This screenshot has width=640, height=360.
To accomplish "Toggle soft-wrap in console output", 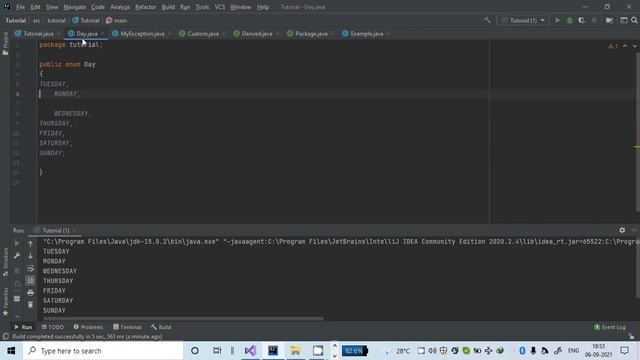I will [x=30, y=269].
